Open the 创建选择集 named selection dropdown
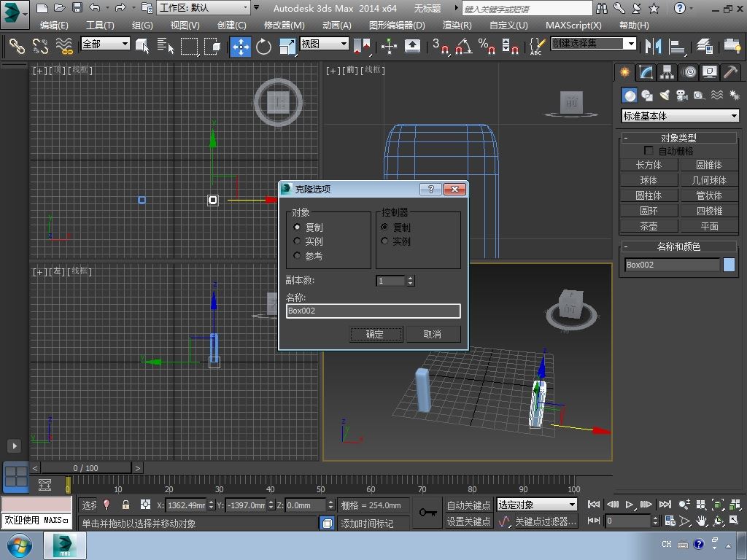Image resolution: width=747 pixels, height=560 pixels. click(x=594, y=44)
